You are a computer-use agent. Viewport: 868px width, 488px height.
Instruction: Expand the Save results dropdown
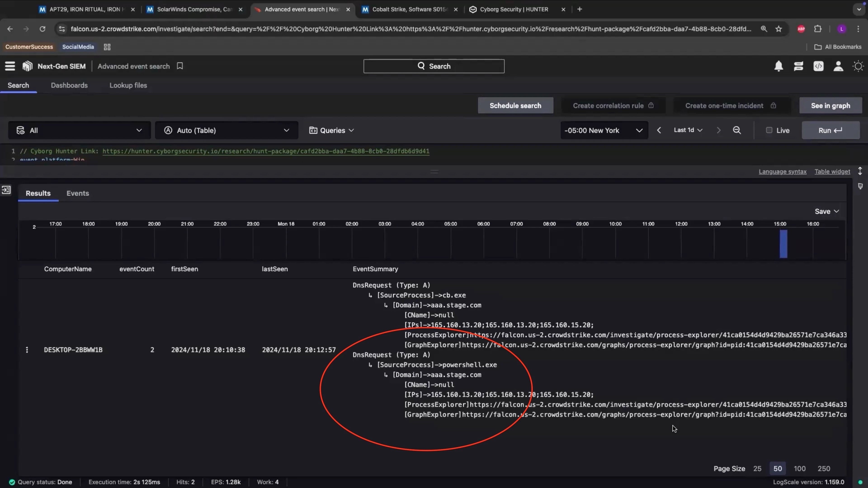pyautogui.click(x=827, y=211)
